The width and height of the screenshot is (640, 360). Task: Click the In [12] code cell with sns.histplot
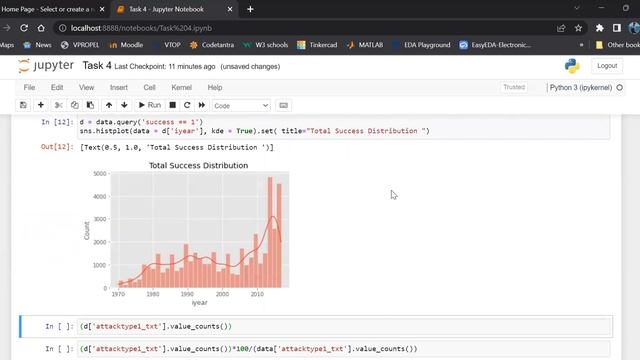(344, 127)
